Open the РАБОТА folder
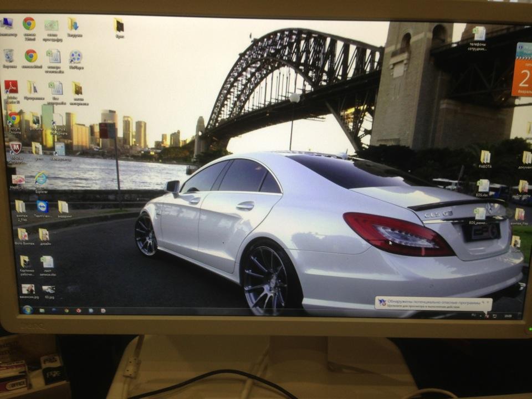The height and width of the screenshot is (399, 532). click(485, 157)
